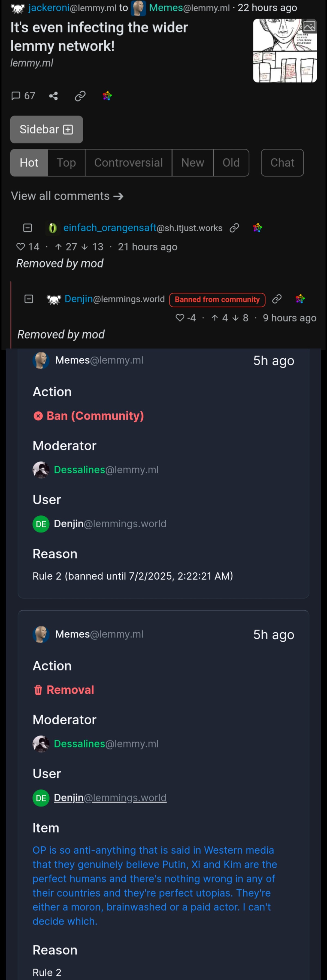This screenshot has height=980, width=327.
Task: Click the post permalink chain icon
Action: (x=80, y=96)
